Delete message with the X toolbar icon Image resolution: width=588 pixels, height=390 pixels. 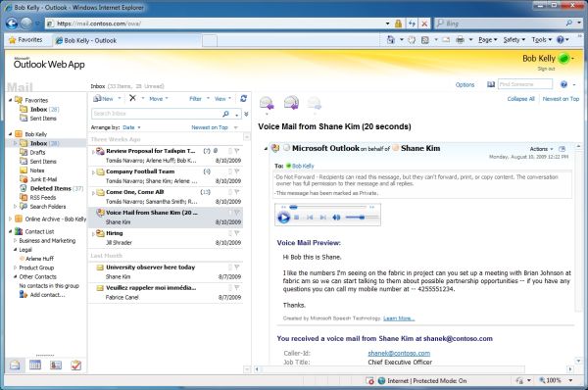[x=132, y=98]
